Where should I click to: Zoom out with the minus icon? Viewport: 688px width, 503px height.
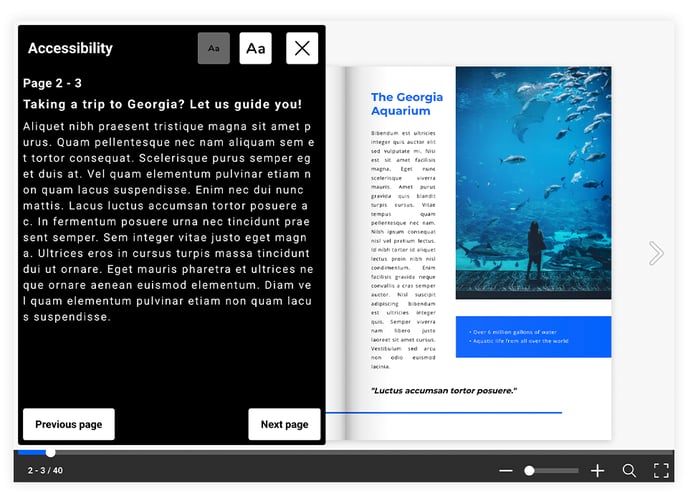click(505, 471)
